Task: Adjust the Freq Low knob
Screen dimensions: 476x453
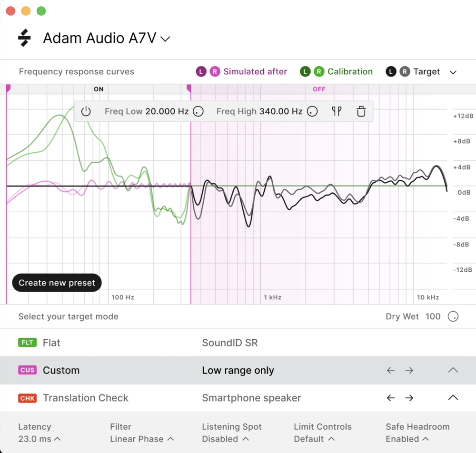Action: click(x=198, y=111)
